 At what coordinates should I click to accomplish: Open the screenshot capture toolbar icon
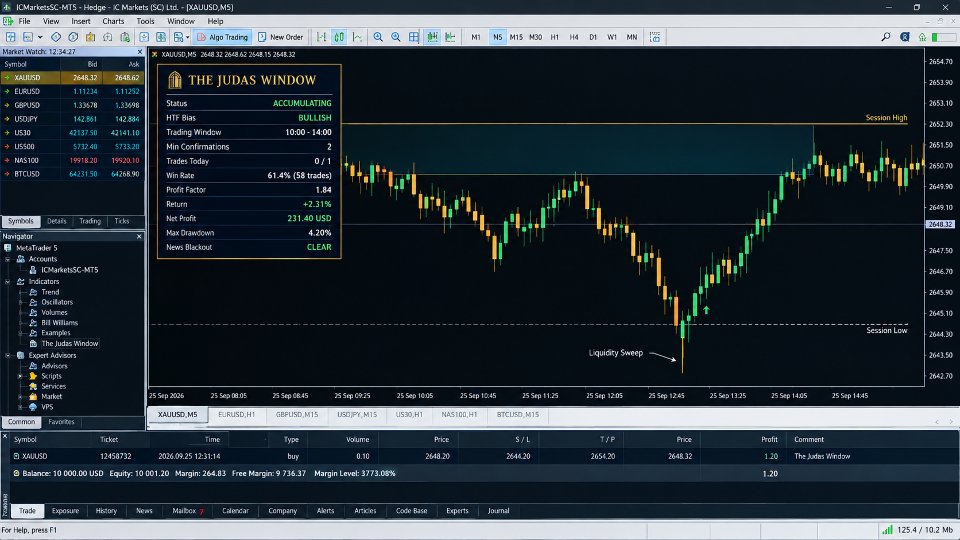point(655,37)
